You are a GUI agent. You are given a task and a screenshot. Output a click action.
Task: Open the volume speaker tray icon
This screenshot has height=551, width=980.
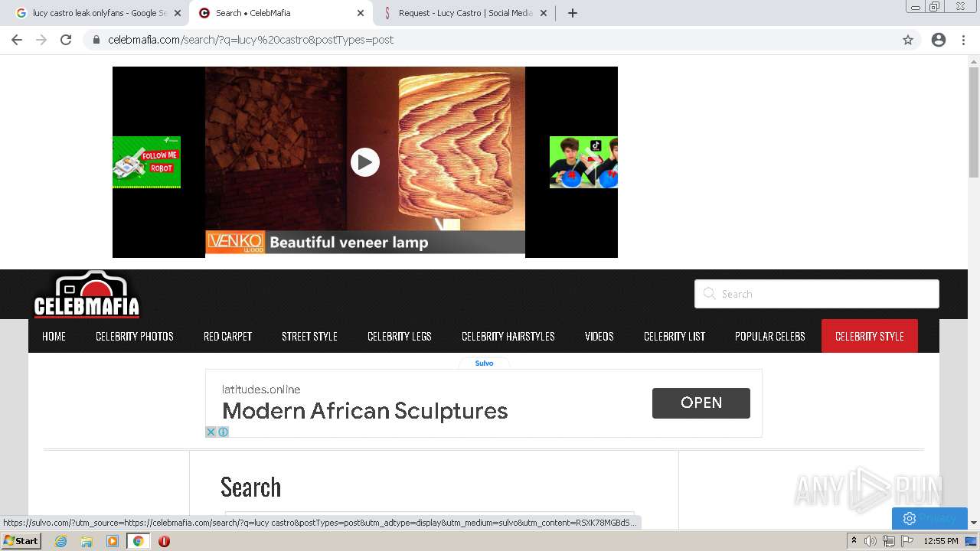tap(871, 541)
